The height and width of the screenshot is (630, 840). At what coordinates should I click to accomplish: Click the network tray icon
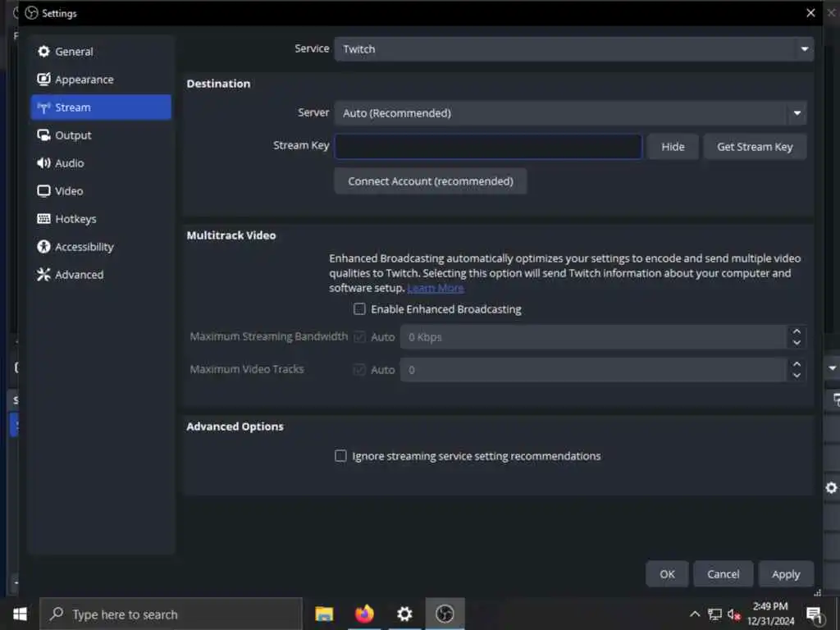pos(714,614)
